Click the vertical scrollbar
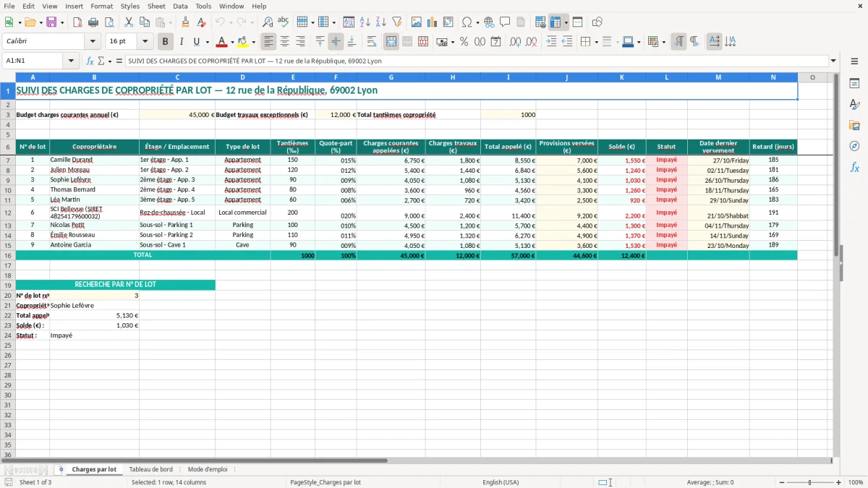 (x=836, y=265)
